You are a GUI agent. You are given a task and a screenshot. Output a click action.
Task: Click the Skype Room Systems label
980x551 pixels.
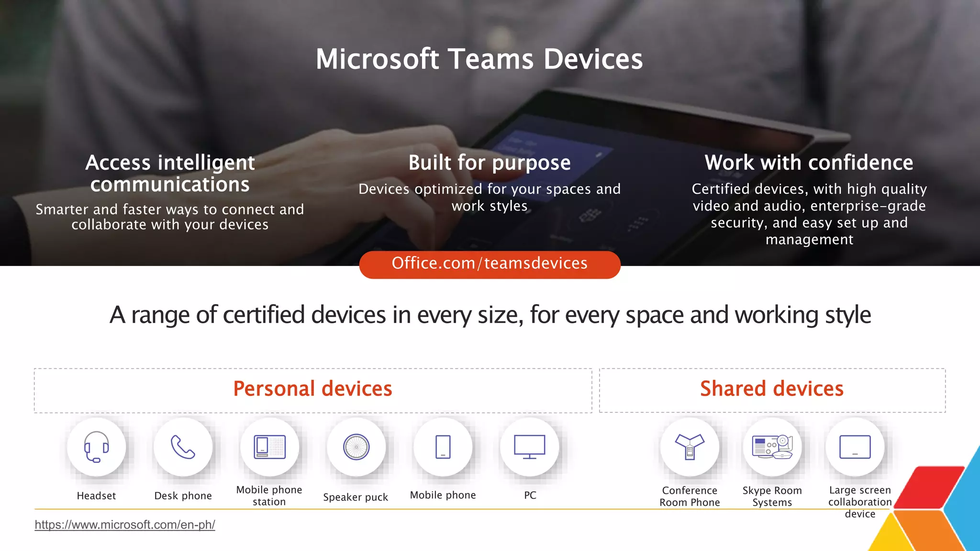[772, 496]
